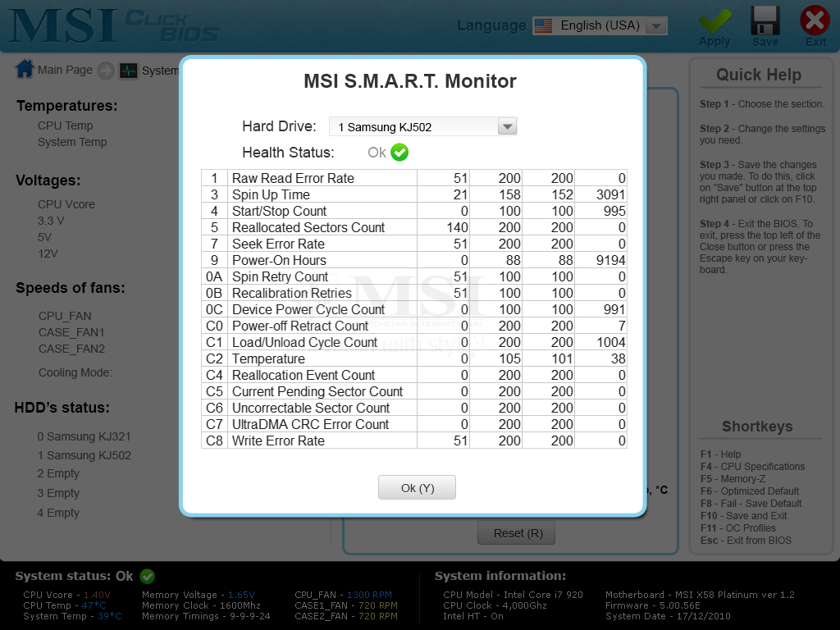840x630 pixels.
Task: Click the Start/Stop Count row
Action: pos(414,211)
